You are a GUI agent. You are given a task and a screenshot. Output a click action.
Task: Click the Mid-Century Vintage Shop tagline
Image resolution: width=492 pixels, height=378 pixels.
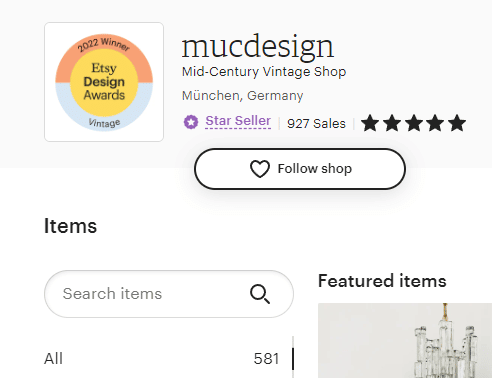point(264,72)
